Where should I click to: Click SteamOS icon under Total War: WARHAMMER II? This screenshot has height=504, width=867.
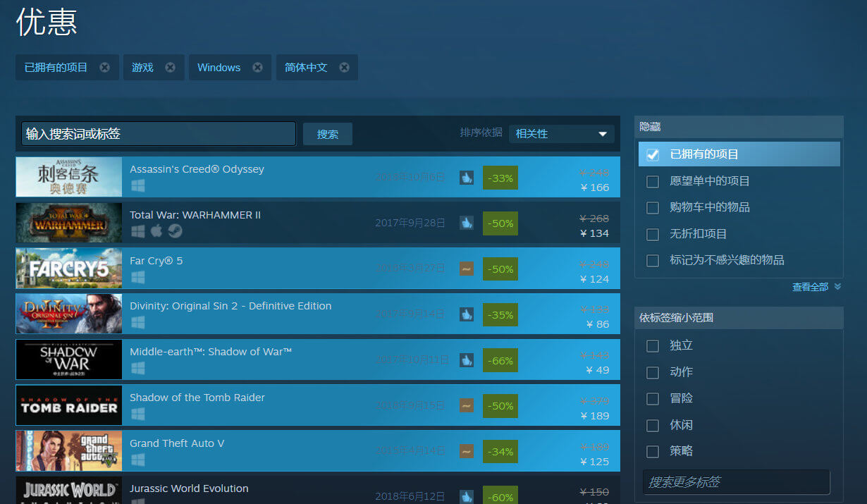pos(175,231)
